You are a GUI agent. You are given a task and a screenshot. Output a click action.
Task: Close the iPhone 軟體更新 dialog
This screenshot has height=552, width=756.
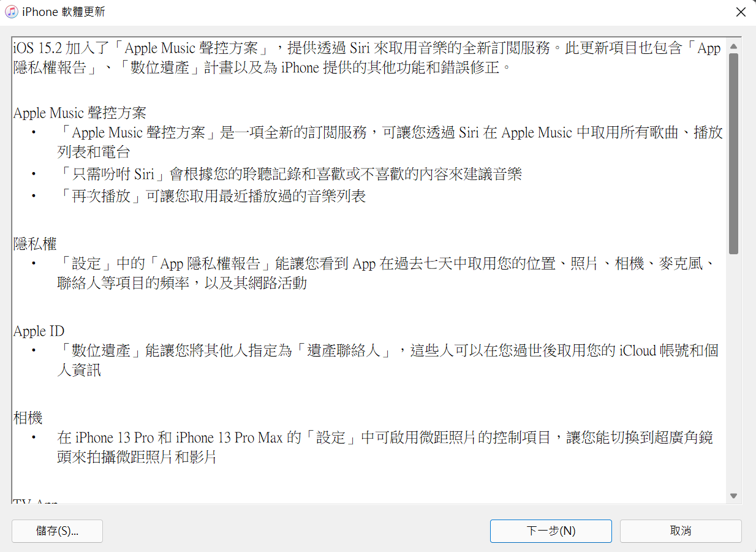pos(741,12)
